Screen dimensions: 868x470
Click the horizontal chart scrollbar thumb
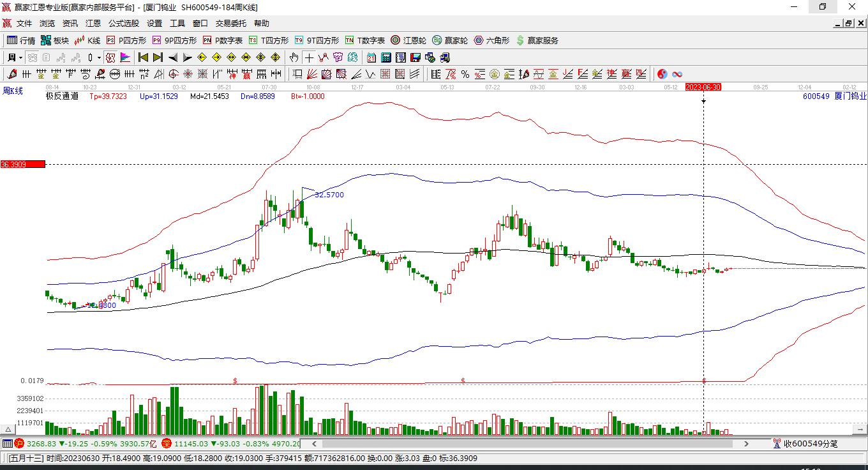(x=527, y=443)
